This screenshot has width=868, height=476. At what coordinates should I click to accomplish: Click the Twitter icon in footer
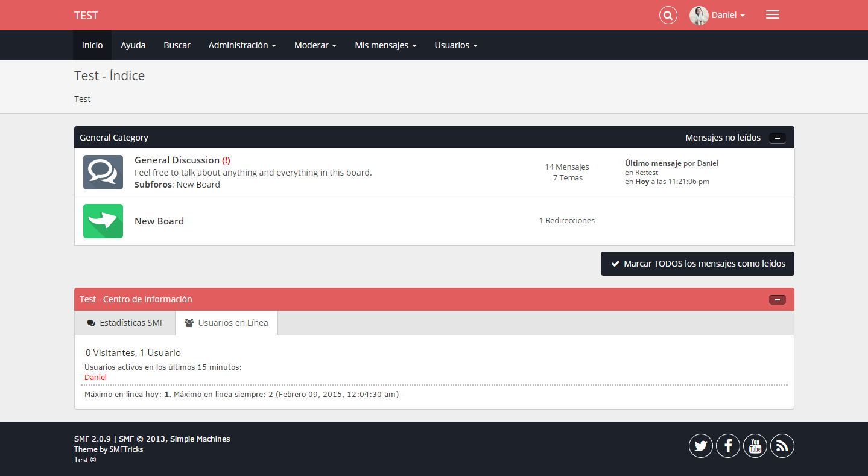point(700,446)
